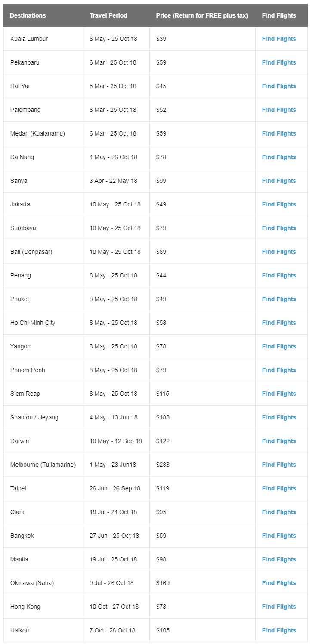Click Find Flights for Jakarta

pyautogui.click(x=279, y=204)
